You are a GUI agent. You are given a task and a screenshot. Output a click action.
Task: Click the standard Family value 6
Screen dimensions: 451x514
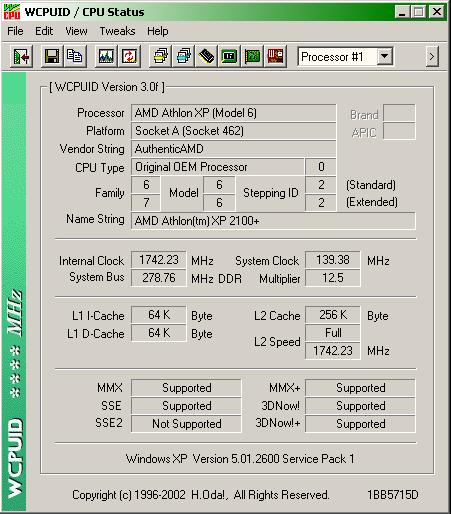coord(146,185)
